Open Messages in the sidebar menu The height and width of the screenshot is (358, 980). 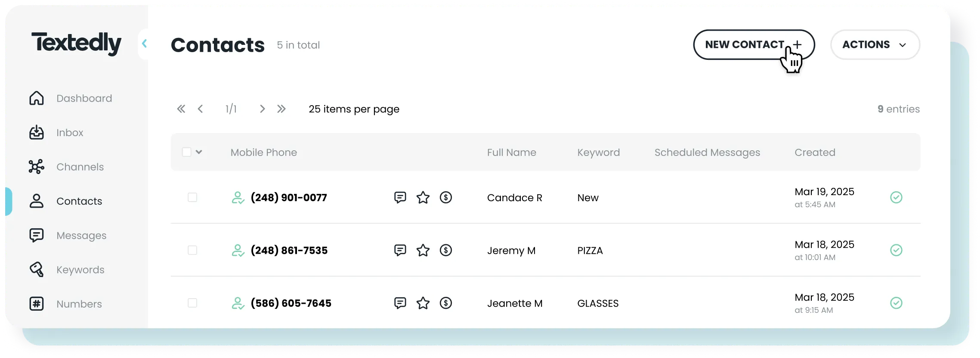tap(81, 236)
